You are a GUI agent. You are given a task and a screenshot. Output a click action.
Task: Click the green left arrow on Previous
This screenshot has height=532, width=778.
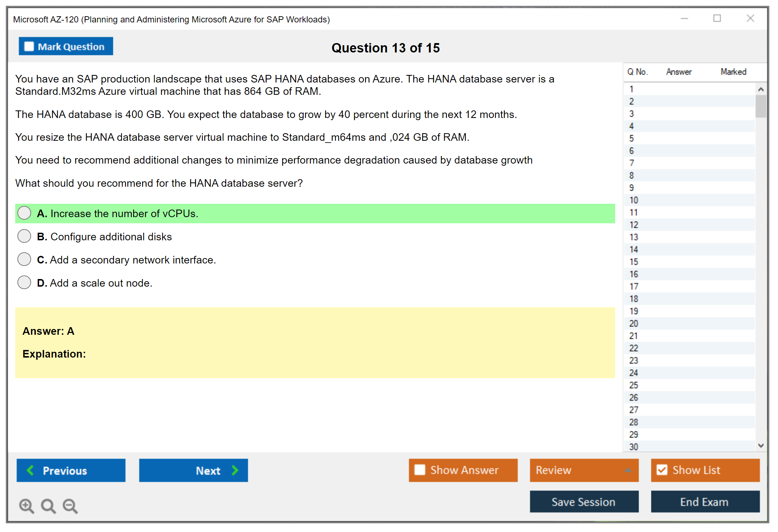30,470
